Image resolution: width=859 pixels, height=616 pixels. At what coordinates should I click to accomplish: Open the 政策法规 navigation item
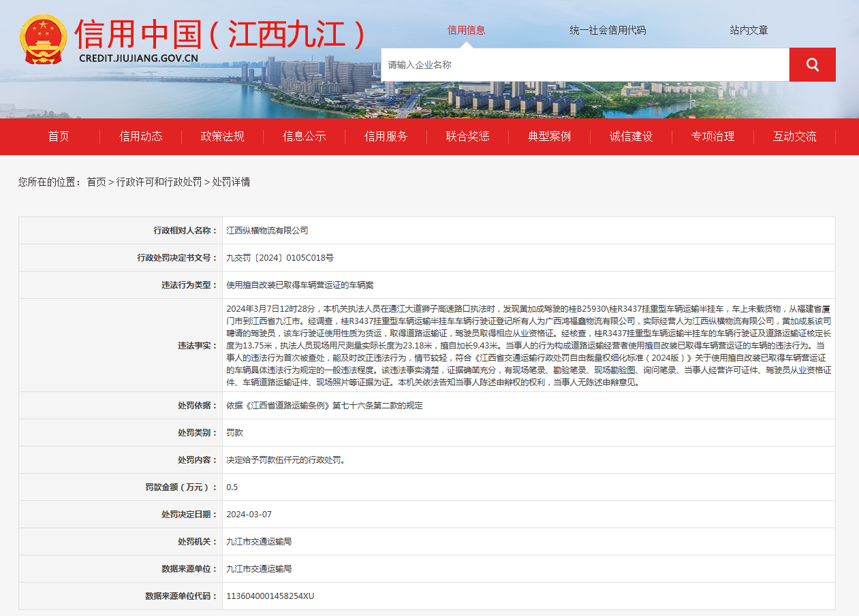(222, 136)
